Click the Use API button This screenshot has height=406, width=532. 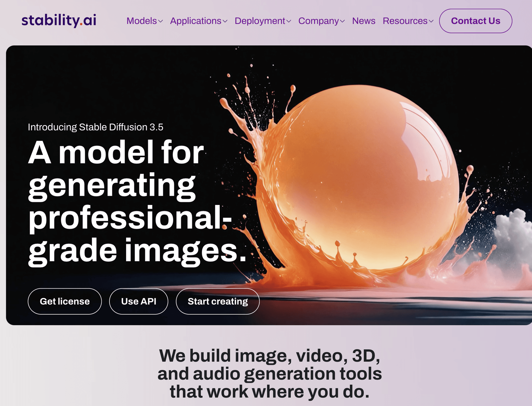click(139, 301)
